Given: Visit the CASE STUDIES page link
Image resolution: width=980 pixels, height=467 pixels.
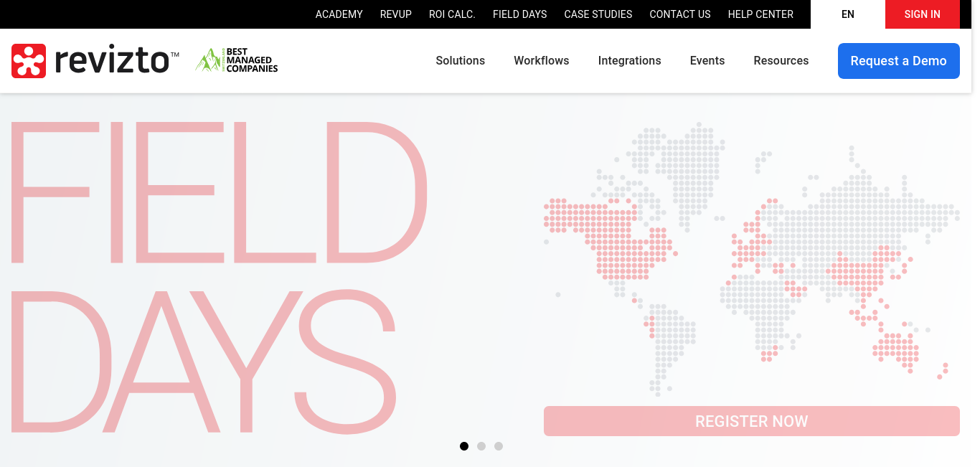Looking at the screenshot, I should [598, 14].
